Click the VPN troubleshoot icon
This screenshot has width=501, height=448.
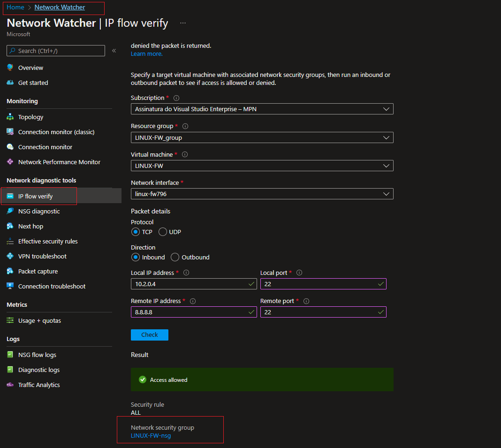[10, 256]
